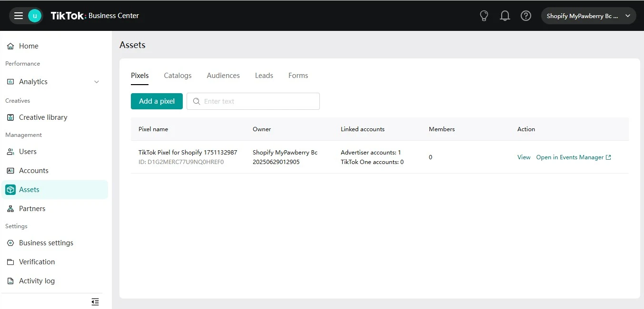Click the Creative library icon

[x=10, y=117]
